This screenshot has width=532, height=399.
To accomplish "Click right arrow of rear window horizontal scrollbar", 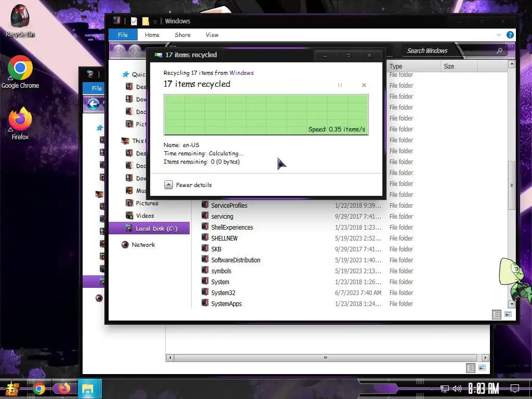I will point(485,357).
